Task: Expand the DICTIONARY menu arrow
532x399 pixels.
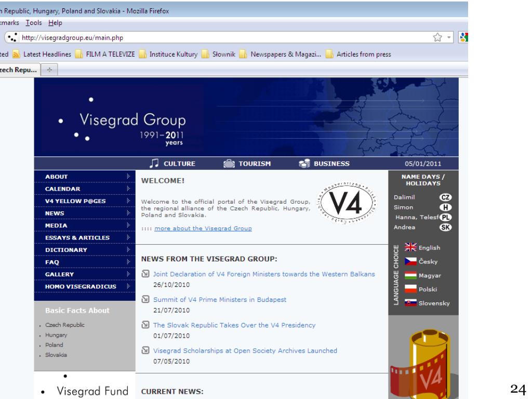Action: [128, 250]
